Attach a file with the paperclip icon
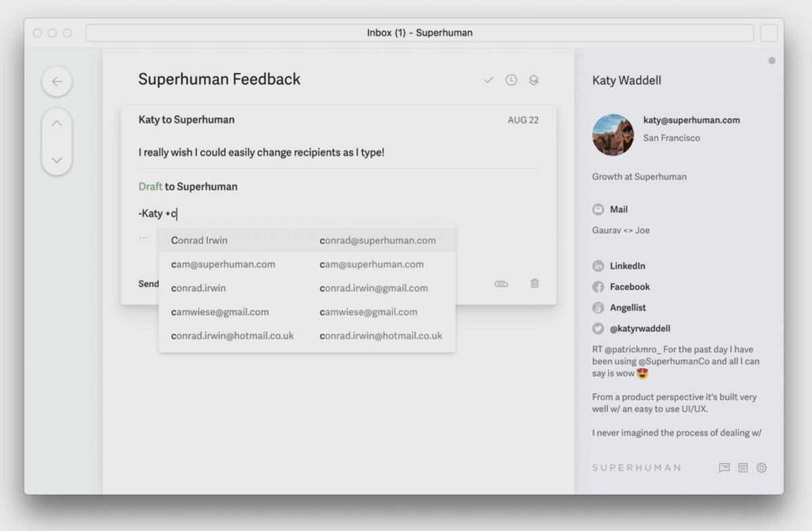Viewport: 812px width, 531px height. (501, 284)
